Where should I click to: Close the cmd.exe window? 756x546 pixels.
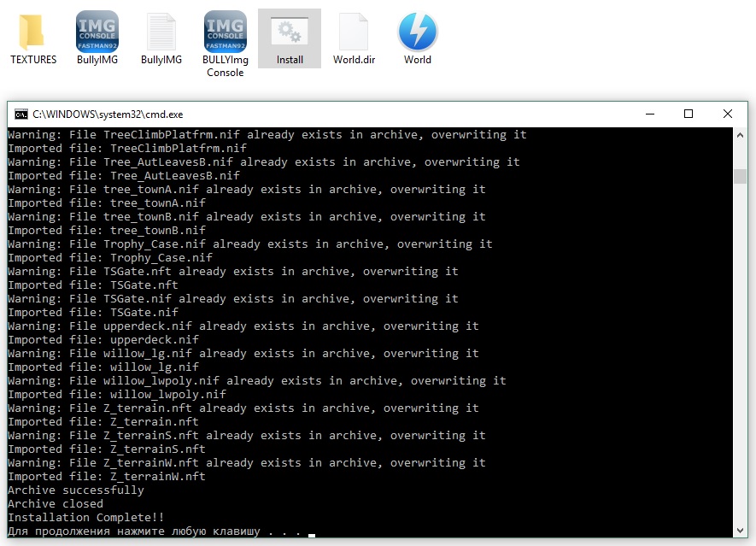728,114
